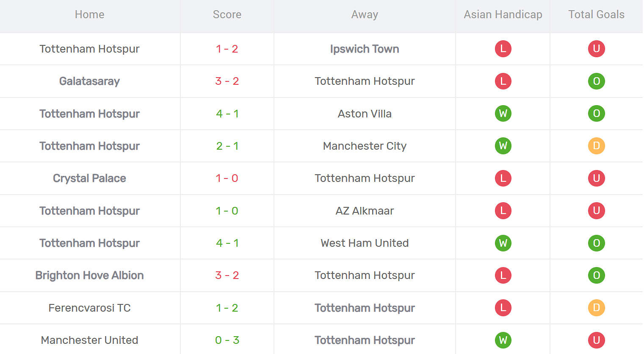The width and height of the screenshot is (644, 354).
Task: Open the AZ Alkmaar team link
Action: (x=365, y=211)
